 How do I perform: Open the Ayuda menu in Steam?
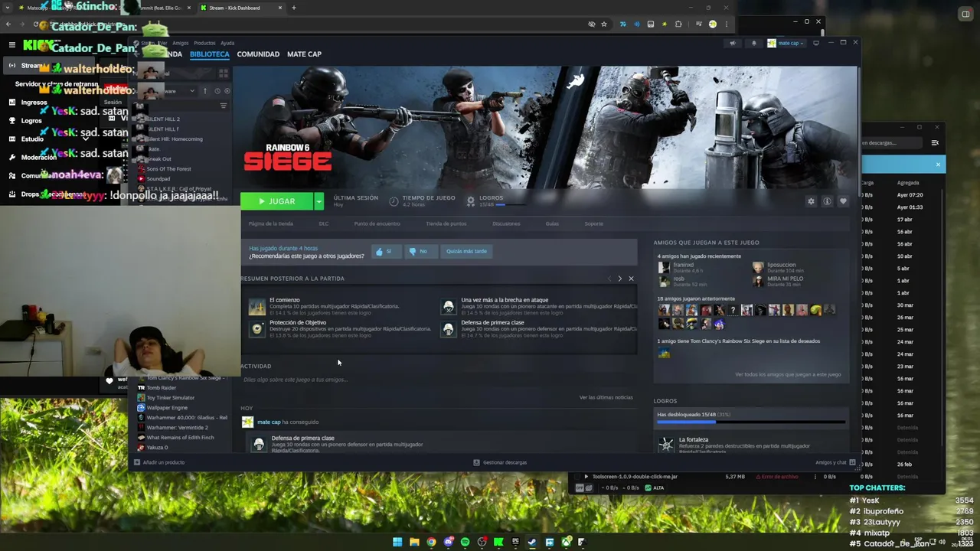point(227,43)
